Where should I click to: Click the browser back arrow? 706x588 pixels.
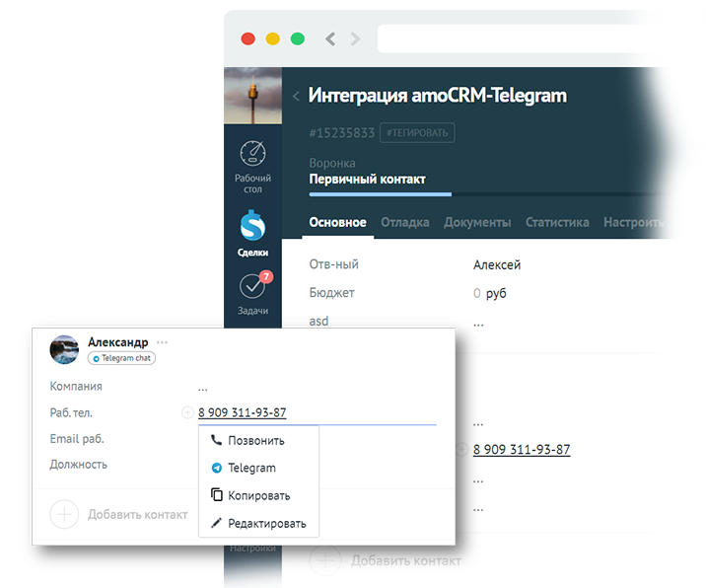[330, 39]
